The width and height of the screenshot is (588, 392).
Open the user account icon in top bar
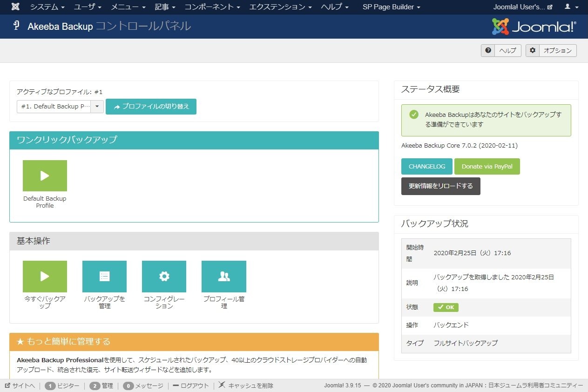coord(568,7)
